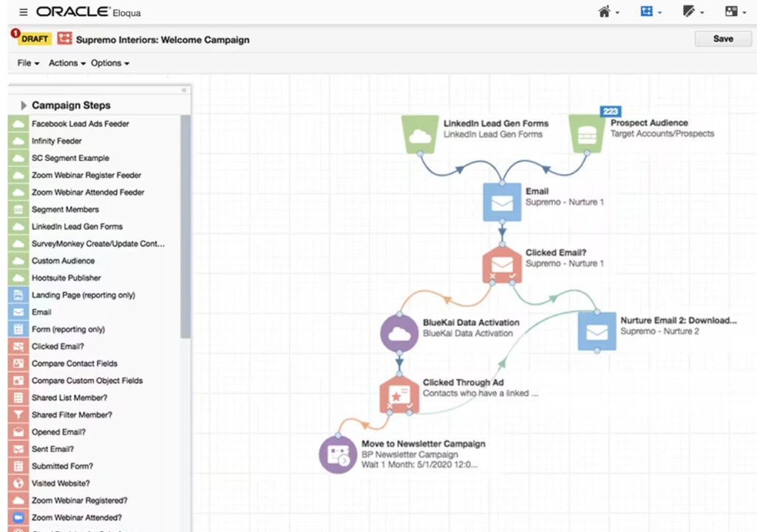Open the File menu
757x532 pixels.
[x=28, y=64]
